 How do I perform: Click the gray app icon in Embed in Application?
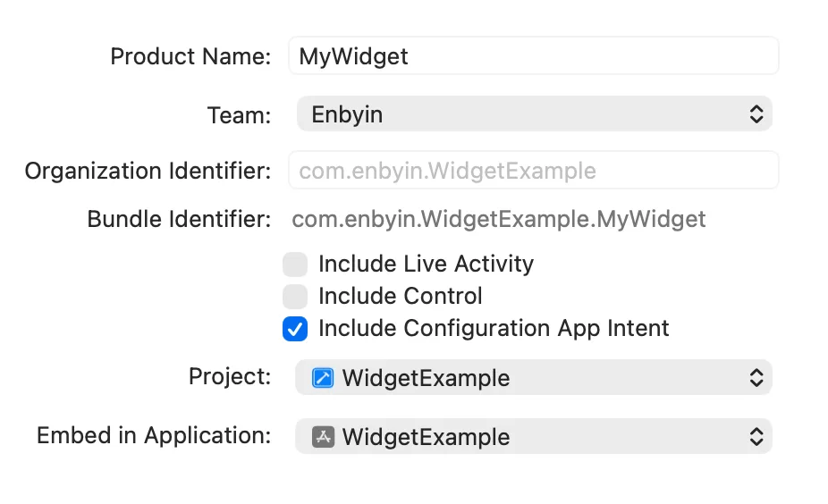click(x=323, y=437)
